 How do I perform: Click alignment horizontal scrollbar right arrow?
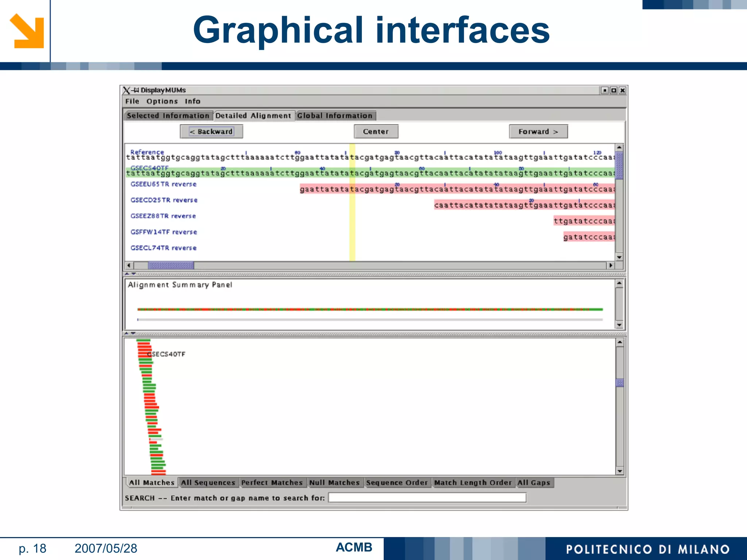pos(611,265)
